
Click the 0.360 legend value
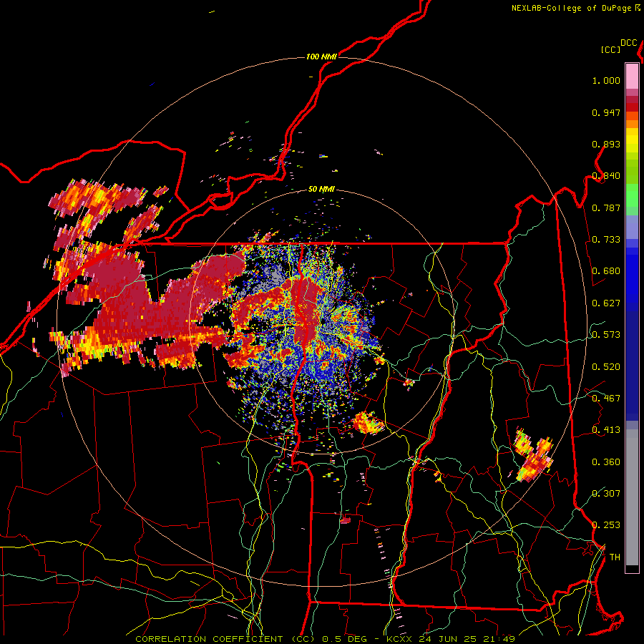606,462
